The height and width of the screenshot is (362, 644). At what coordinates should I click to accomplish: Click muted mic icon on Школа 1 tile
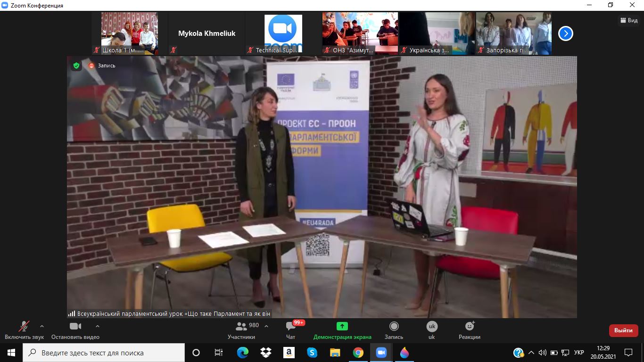point(97,50)
